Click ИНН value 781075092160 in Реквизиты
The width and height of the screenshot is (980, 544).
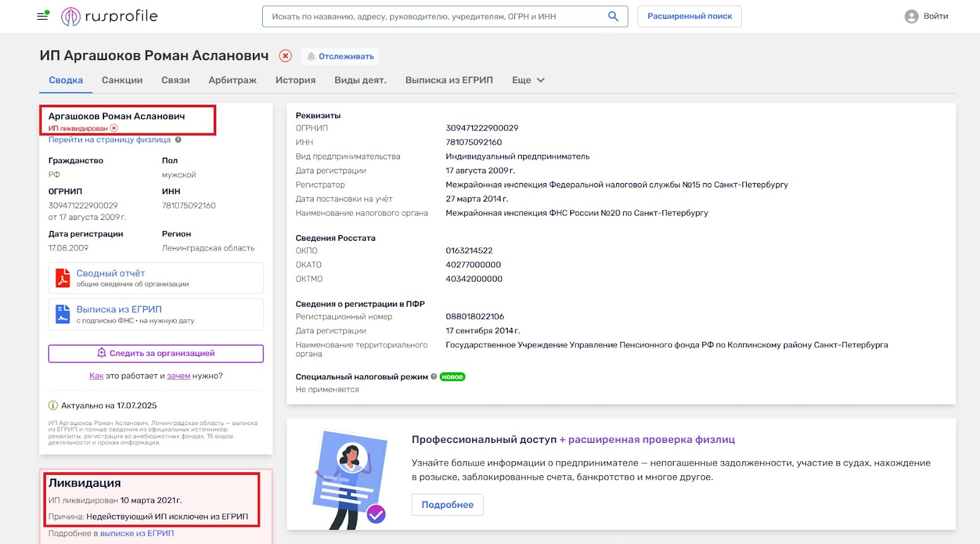tap(474, 142)
